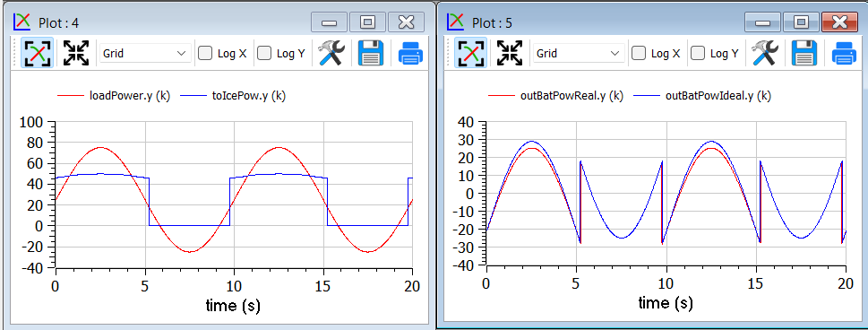Open the Grid dropdown in Plot 5
The image size is (868, 330).
point(579,53)
